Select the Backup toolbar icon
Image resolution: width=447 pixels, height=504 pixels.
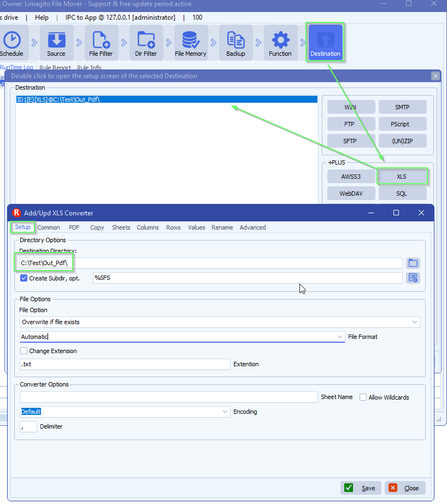pyautogui.click(x=236, y=42)
